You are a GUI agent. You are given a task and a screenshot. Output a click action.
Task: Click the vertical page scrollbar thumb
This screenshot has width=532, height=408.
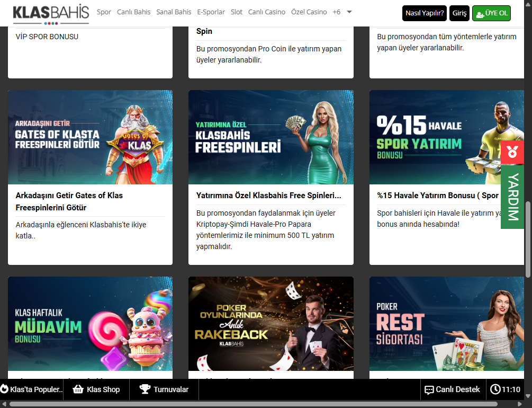528,238
